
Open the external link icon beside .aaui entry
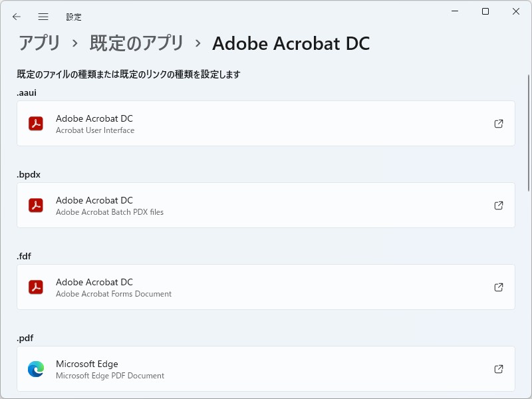pos(498,123)
